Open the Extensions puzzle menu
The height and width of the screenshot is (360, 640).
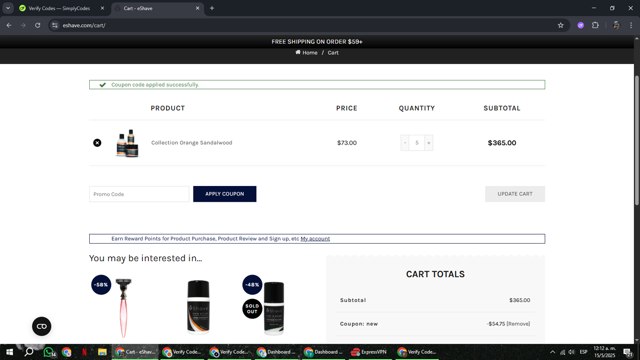596,25
